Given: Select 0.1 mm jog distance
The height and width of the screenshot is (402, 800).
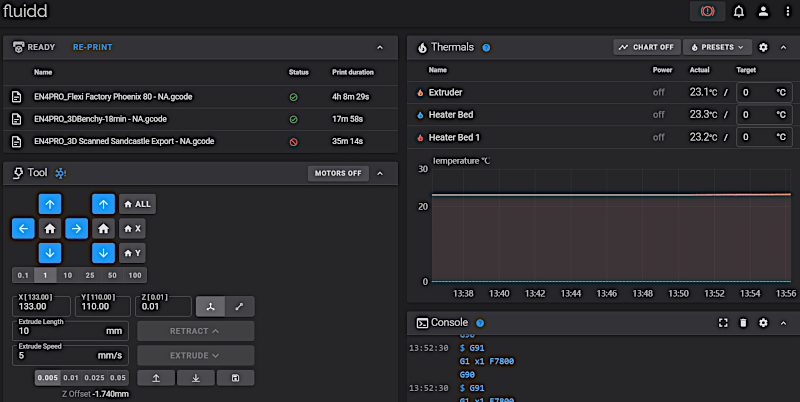Looking at the screenshot, I should 23,275.
